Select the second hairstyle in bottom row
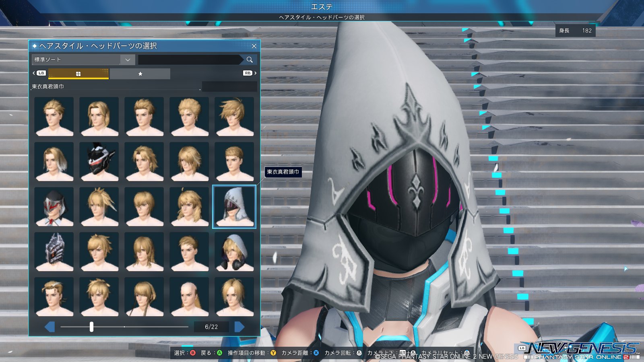 pos(99,296)
